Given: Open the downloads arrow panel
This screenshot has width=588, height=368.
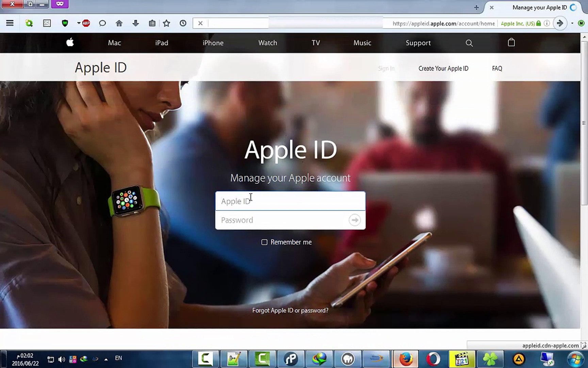Looking at the screenshot, I should pos(135,23).
